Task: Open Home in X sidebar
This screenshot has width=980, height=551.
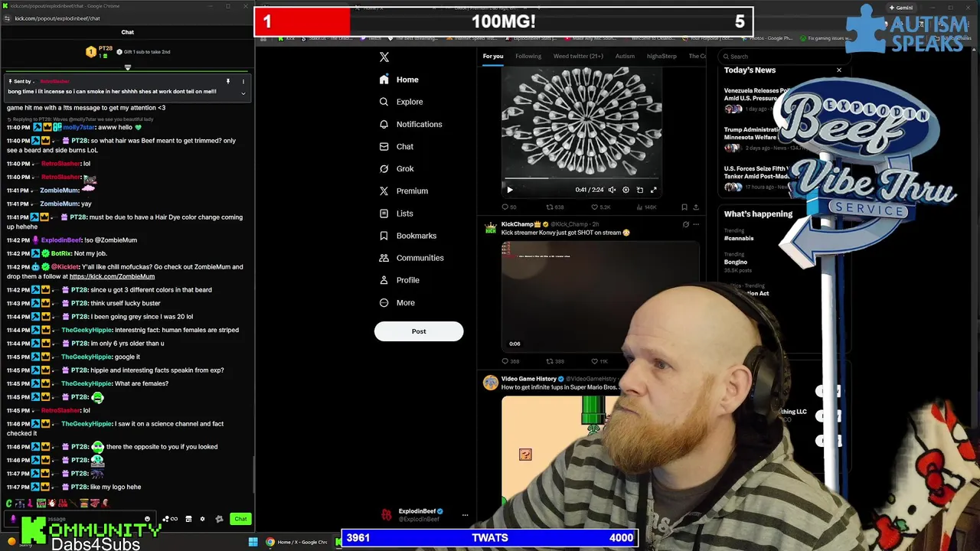Action: pyautogui.click(x=399, y=80)
